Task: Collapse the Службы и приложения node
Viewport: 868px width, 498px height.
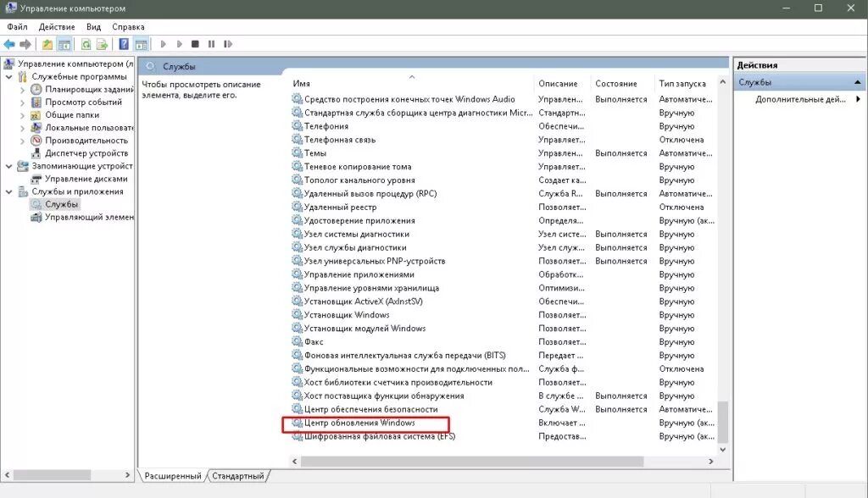Action: click(x=8, y=191)
